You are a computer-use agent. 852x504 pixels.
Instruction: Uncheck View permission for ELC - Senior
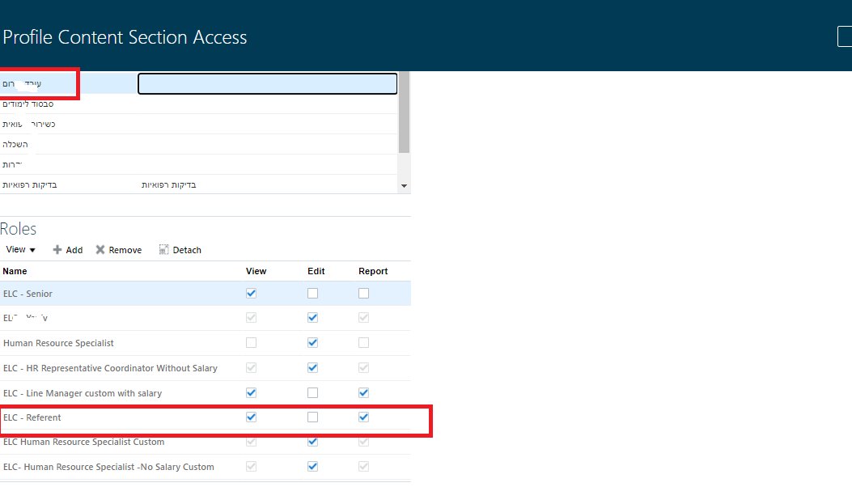point(251,293)
